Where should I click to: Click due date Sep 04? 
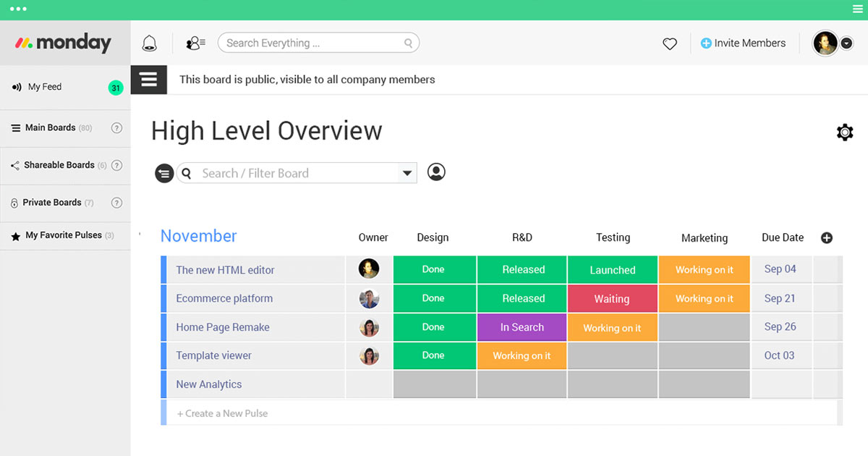780,269
